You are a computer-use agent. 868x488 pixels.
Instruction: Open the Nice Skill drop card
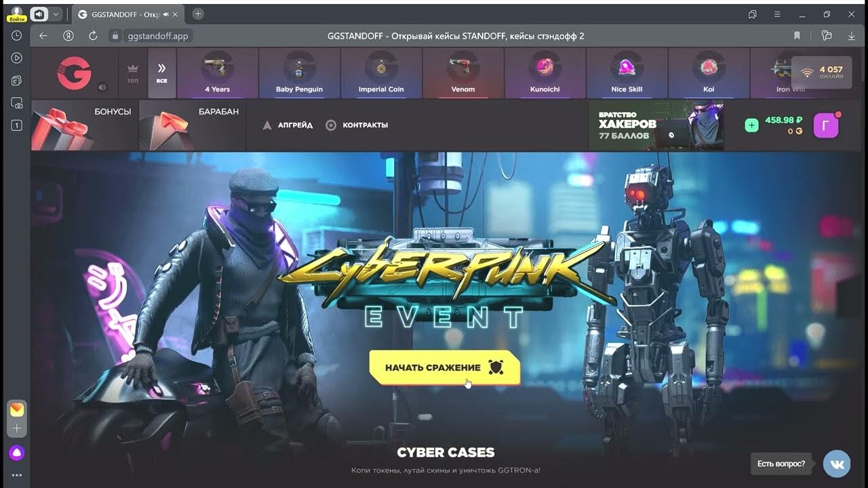tap(627, 74)
